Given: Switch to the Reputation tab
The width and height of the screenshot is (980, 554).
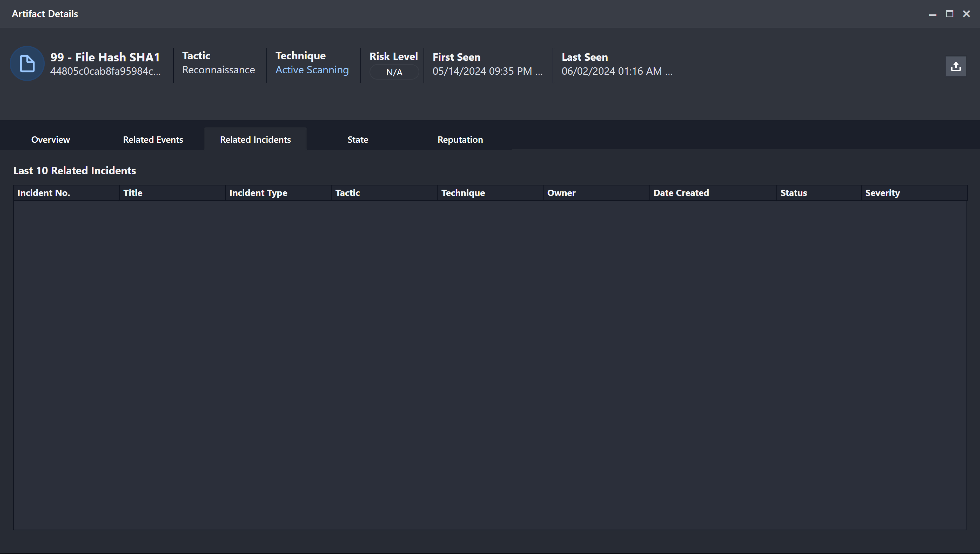Looking at the screenshot, I should pos(460,140).
